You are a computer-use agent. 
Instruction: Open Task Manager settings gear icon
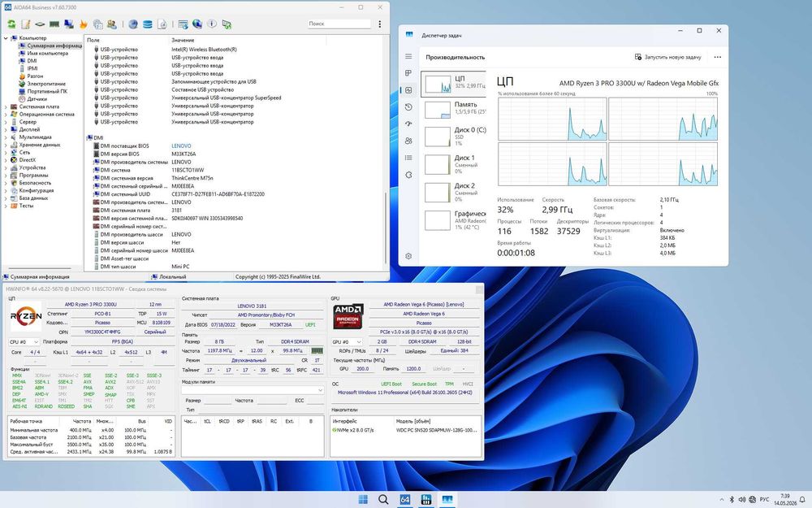408,256
